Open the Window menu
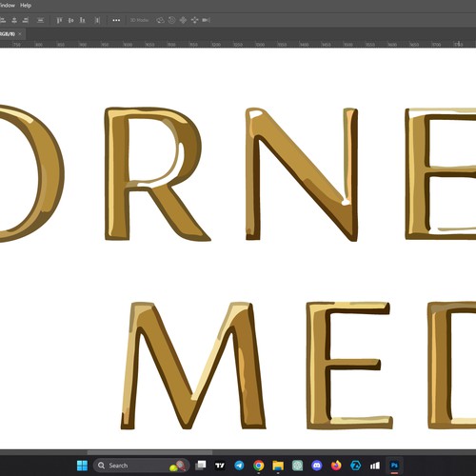Screen dimensions: 476x476 (7, 5)
